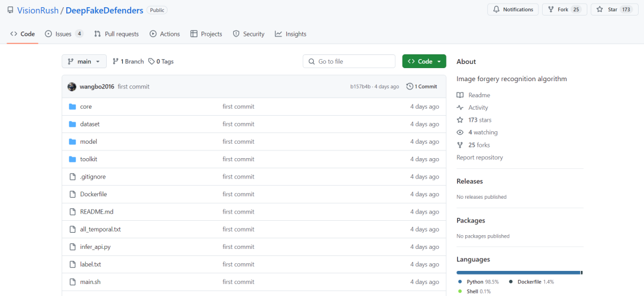Image resolution: width=644 pixels, height=296 pixels.
Task: Open the Security tab
Action: [x=249, y=34]
